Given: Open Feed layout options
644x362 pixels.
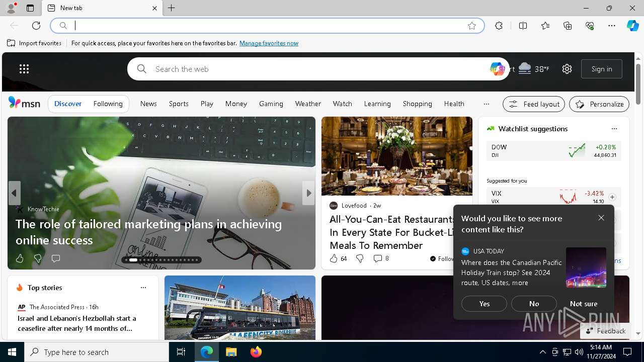Looking at the screenshot, I should click(534, 104).
